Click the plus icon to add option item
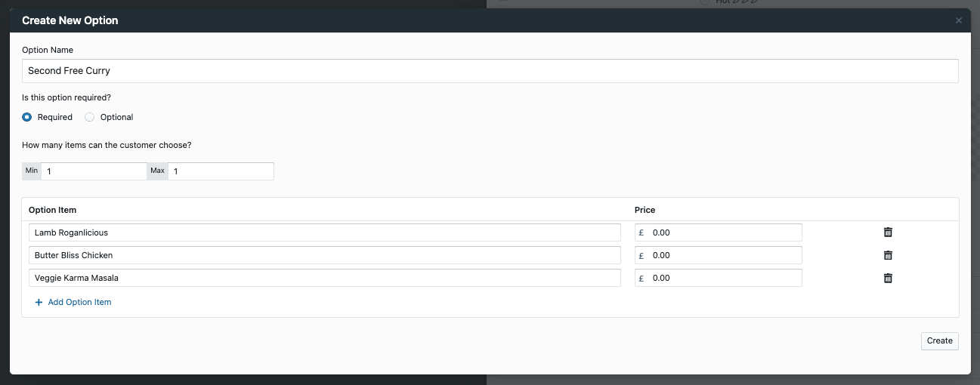Screen dimensions: 980x385 (39, 302)
